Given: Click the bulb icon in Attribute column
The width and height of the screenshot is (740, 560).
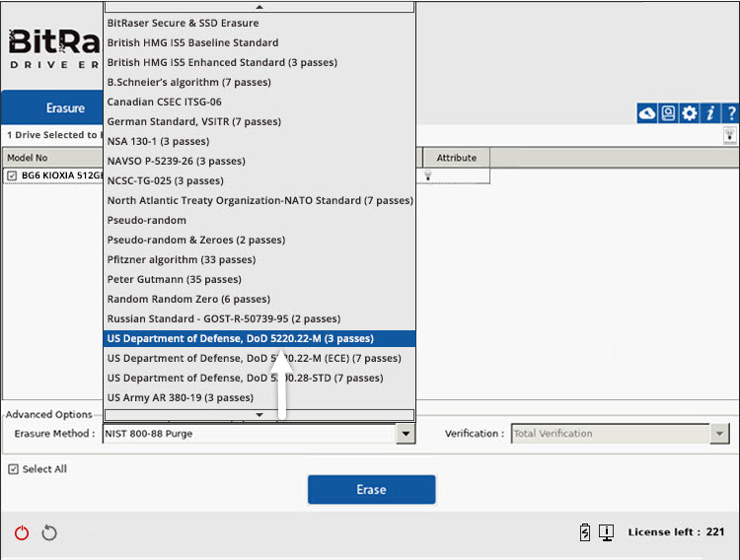Looking at the screenshot, I should 428,175.
